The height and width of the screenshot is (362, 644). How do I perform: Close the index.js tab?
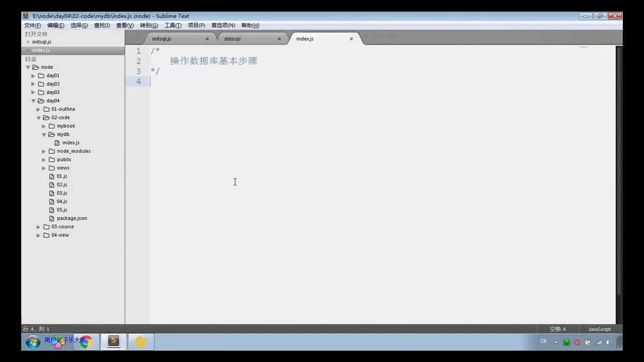(x=351, y=39)
